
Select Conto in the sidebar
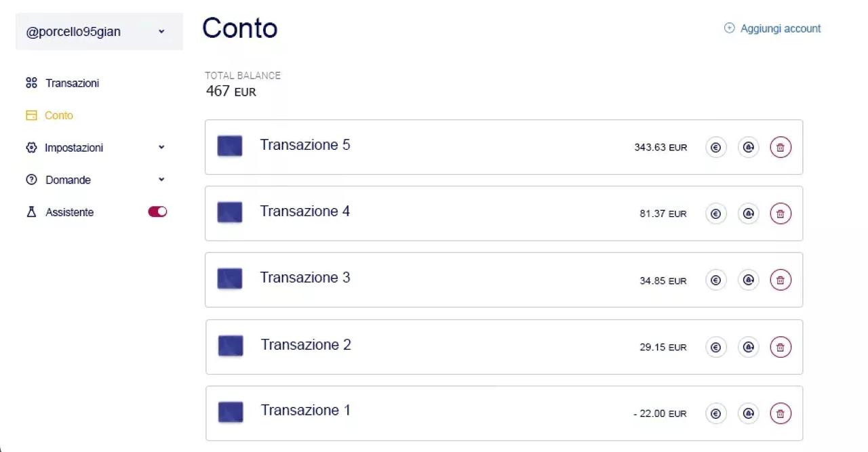58,116
